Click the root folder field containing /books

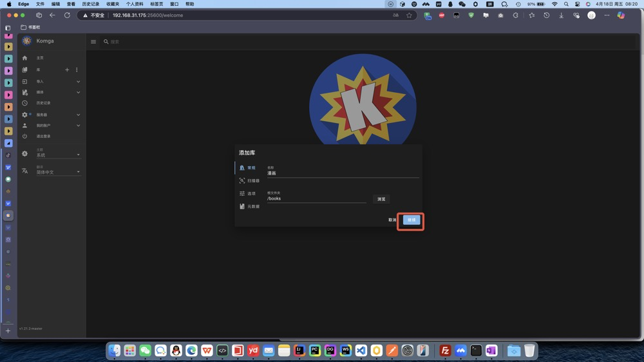tap(317, 197)
